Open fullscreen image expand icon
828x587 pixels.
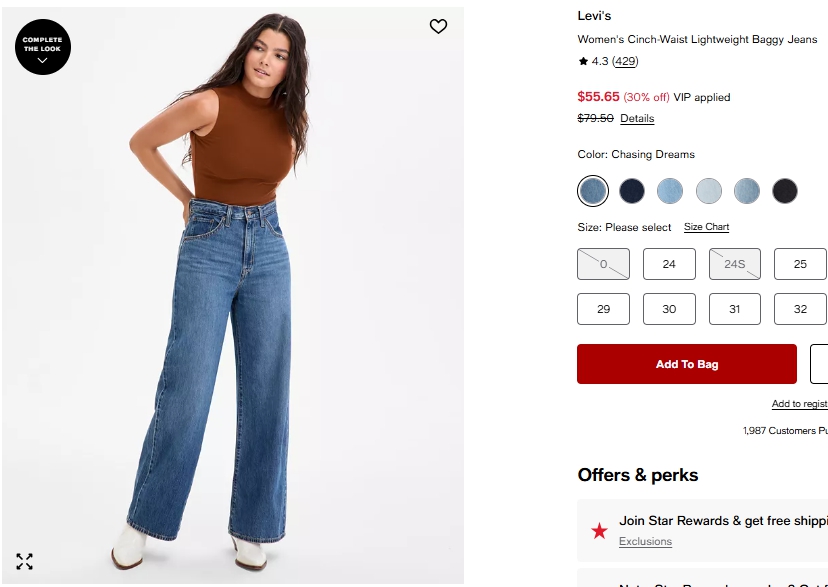tap(24, 562)
